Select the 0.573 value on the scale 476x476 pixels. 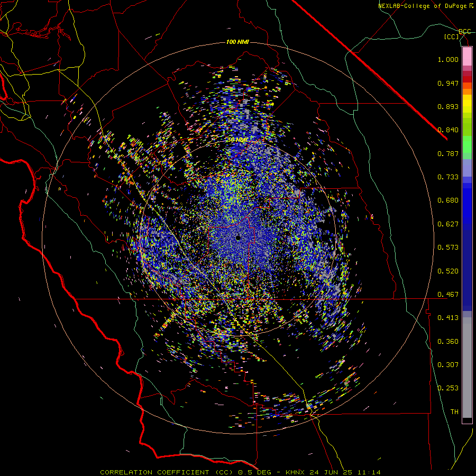tap(448, 248)
